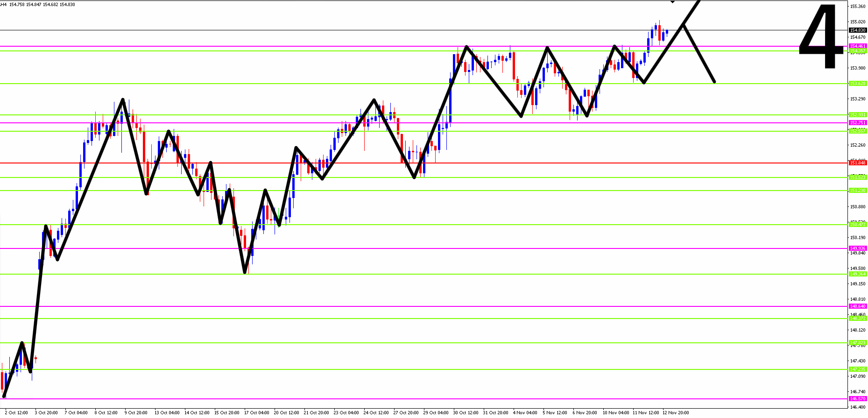This screenshot has height=418, width=868.
Task: Click the 31 Oct 20:00 time label
Action: pos(495,413)
